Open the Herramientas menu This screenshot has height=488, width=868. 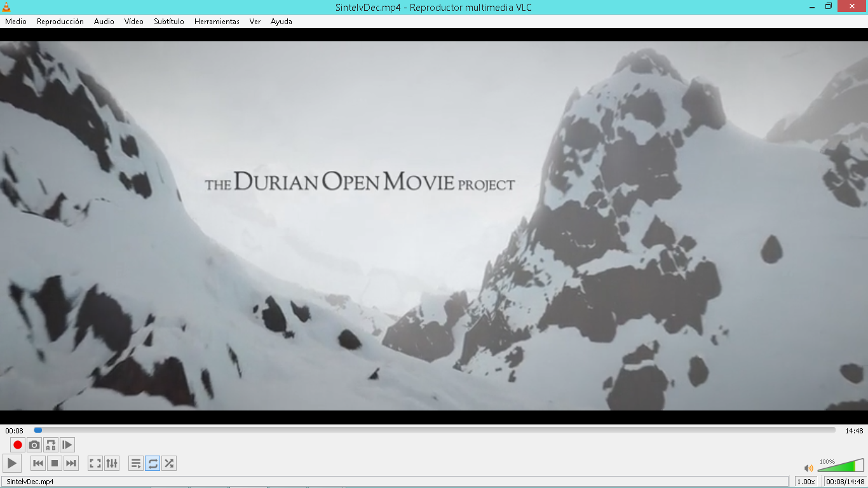click(x=217, y=22)
